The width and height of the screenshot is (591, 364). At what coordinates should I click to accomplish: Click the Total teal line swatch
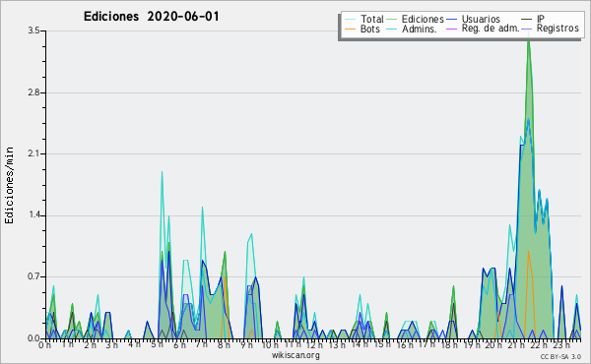[x=350, y=20]
